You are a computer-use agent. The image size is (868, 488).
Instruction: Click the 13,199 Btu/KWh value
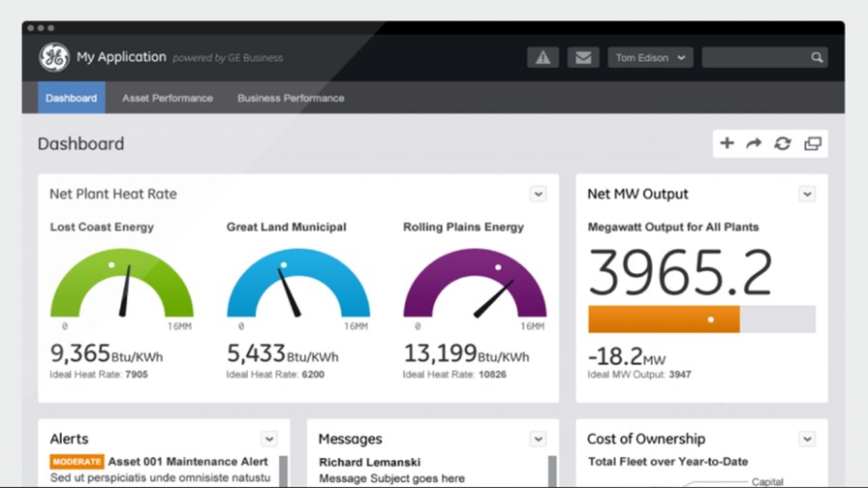coord(466,353)
